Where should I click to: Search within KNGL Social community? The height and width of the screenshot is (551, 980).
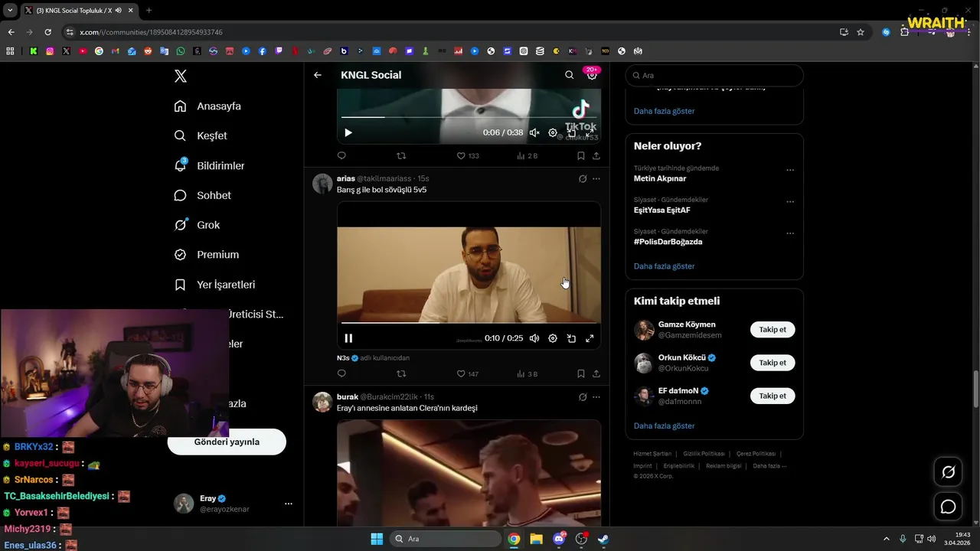coord(569,75)
